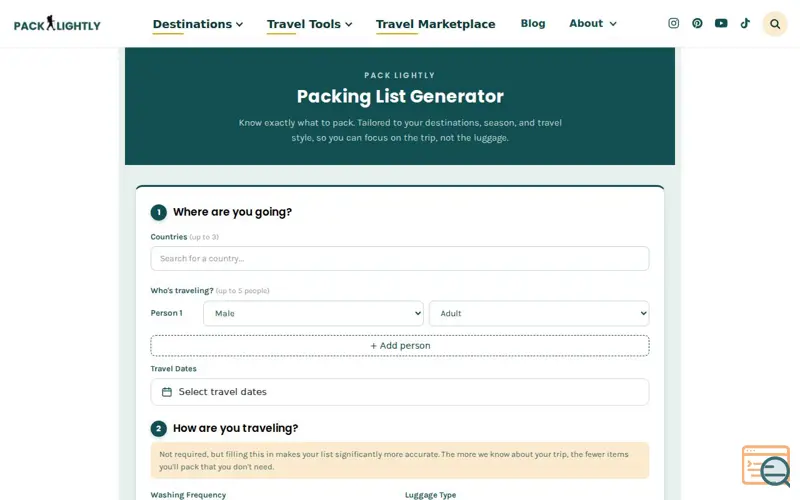Click the Luggage Type label
This screenshot has width=800, height=500.
430,495
